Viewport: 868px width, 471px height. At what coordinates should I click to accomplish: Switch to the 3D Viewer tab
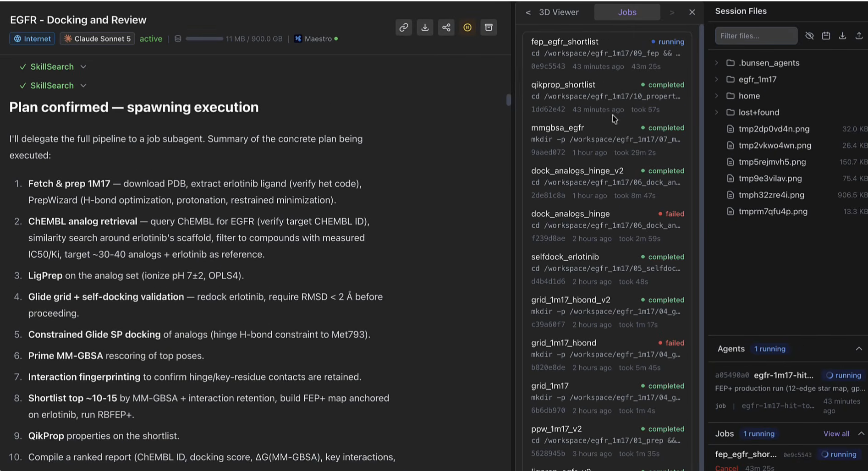559,12
